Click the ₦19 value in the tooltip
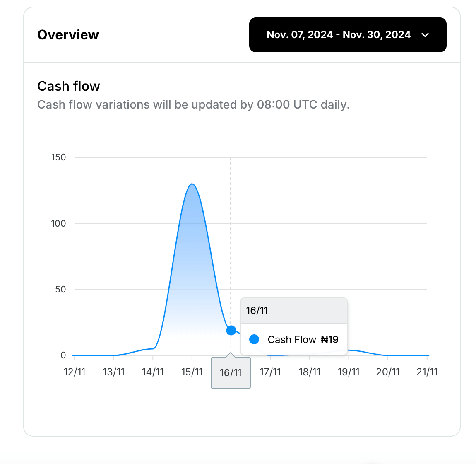Screen dimensions: 476x464 click(x=330, y=340)
